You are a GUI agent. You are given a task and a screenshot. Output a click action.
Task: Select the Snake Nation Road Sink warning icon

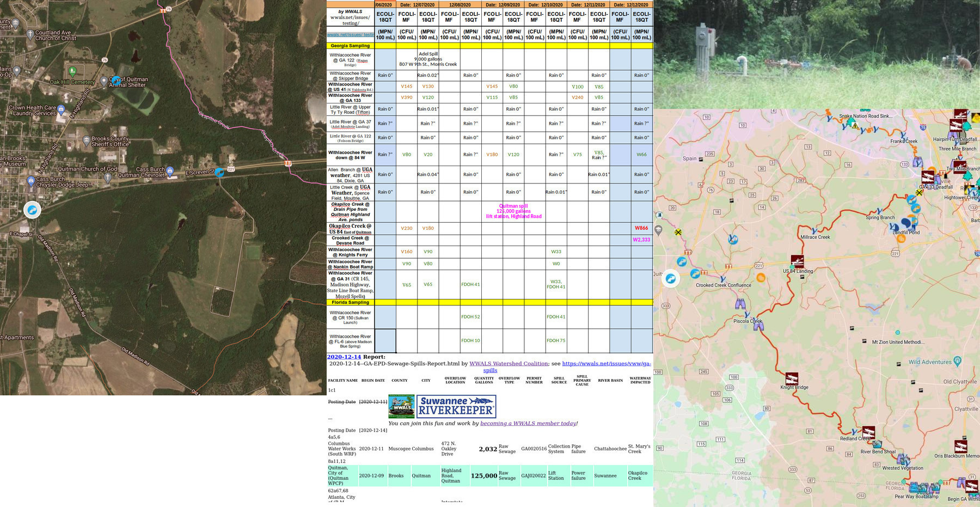(x=855, y=126)
